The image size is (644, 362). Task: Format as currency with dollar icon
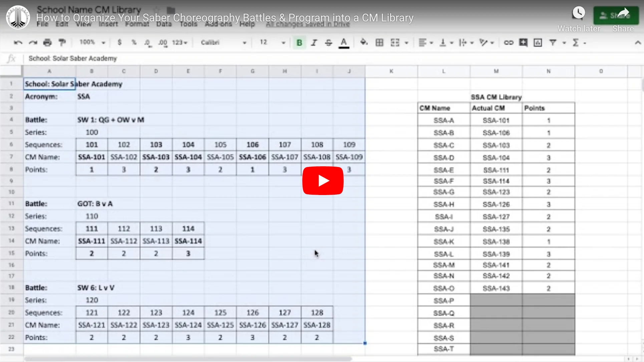(119, 42)
